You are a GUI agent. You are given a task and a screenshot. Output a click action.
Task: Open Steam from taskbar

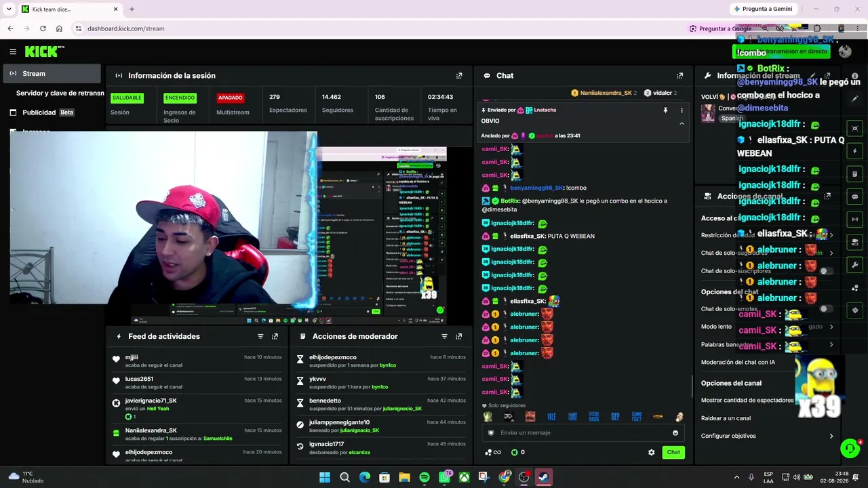(544, 477)
